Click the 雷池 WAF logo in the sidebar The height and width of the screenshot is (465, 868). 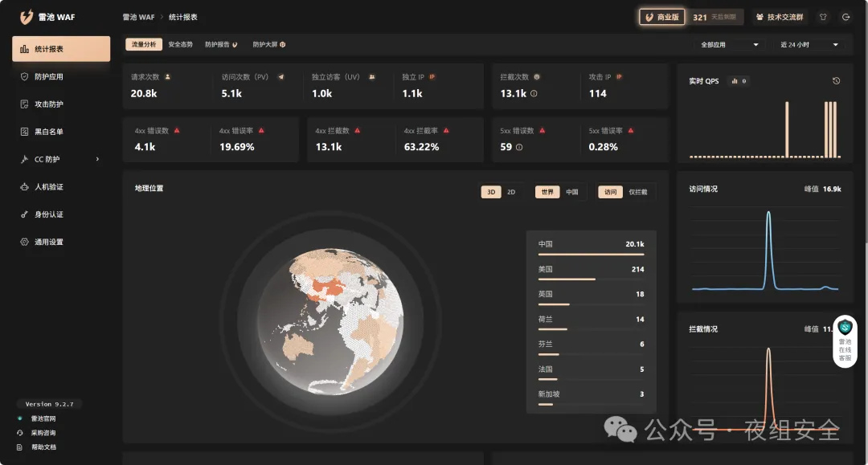pyautogui.click(x=47, y=17)
